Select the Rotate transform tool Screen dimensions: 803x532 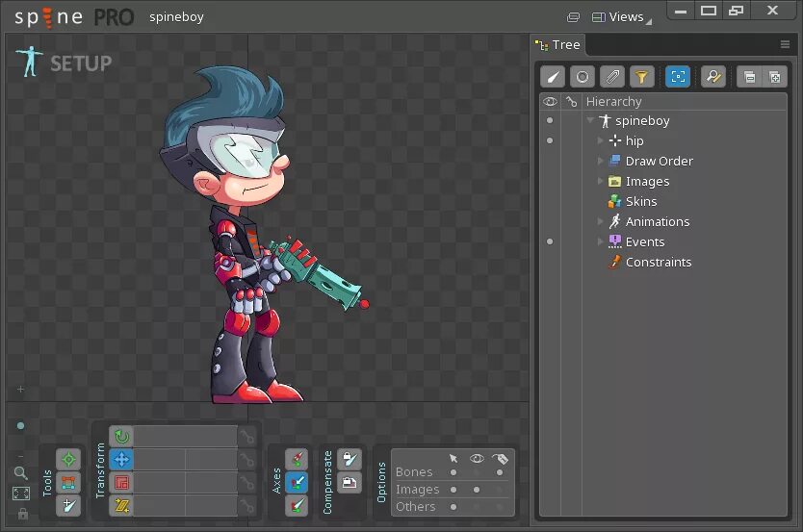pyautogui.click(x=121, y=437)
